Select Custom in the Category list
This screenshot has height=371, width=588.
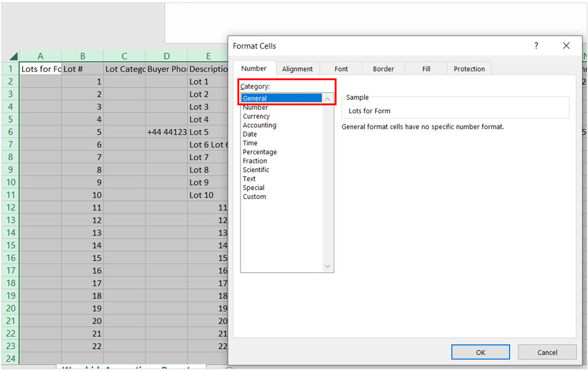[255, 197]
